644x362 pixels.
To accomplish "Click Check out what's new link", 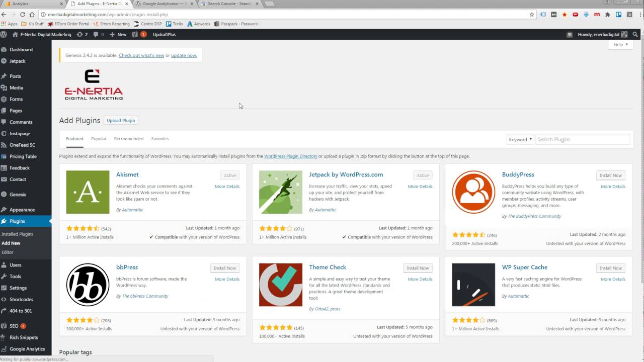I will (141, 55).
